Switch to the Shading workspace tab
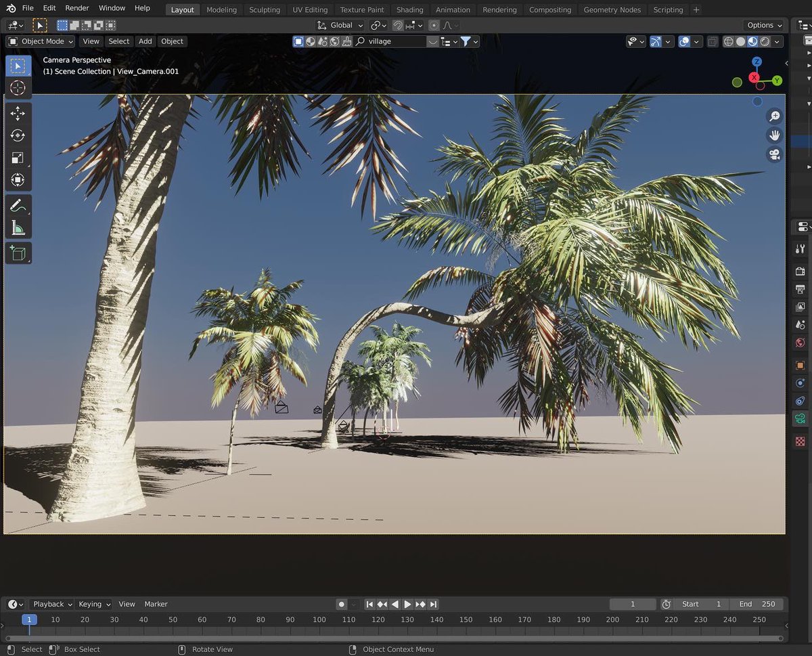 (x=410, y=9)
